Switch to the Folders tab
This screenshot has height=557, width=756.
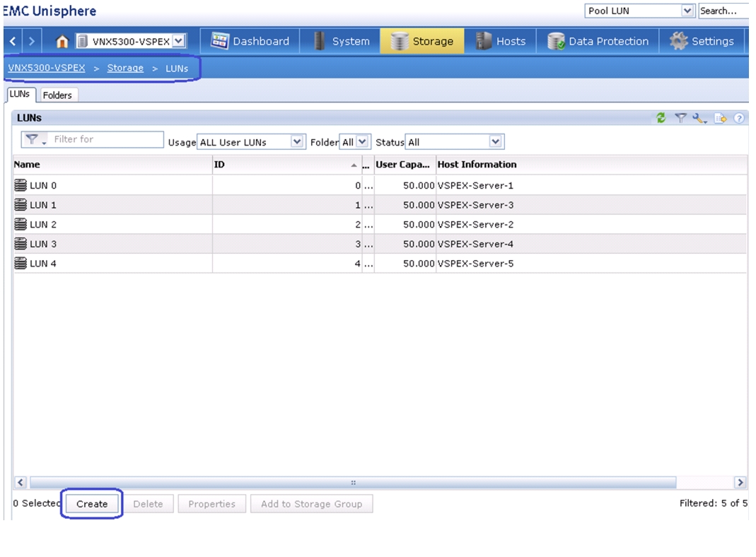click(x=57, y=95)
